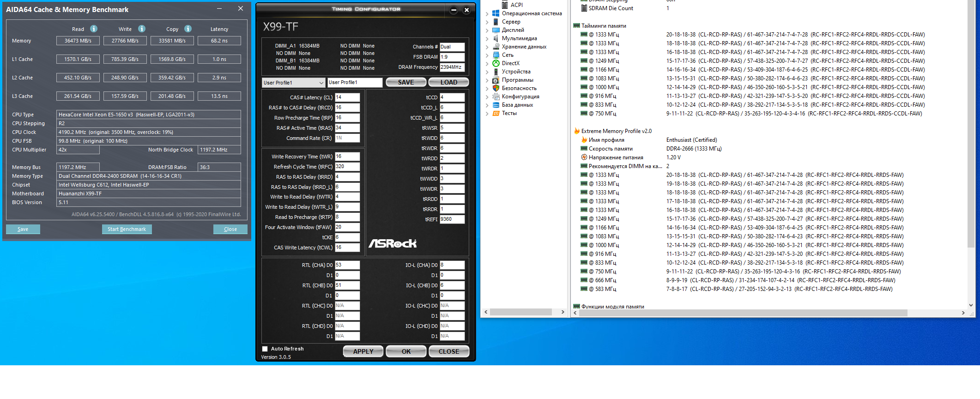Select the Конфигурация icon
The height and width of the screenshot is (399, 980).
click(x=496, y=97)
